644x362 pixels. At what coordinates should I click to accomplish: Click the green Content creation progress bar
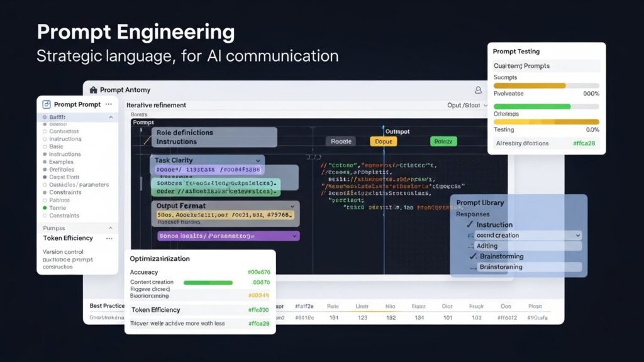208,283
